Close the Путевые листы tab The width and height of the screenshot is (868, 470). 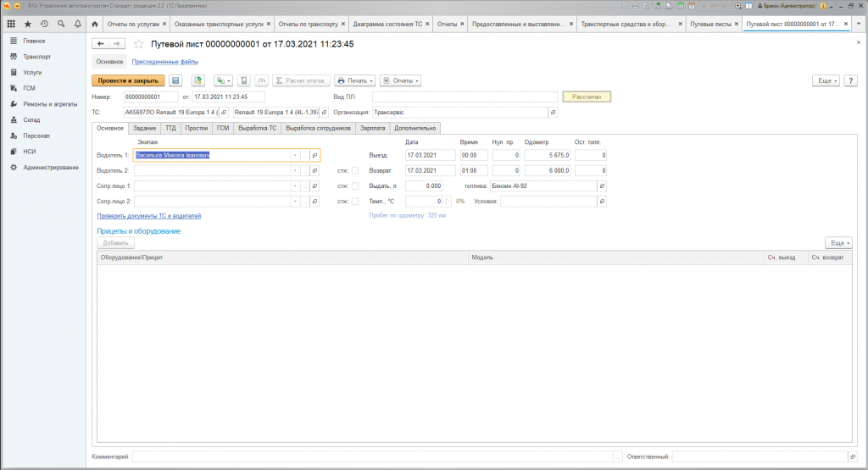pyautogui.click(x=737, y=24)
